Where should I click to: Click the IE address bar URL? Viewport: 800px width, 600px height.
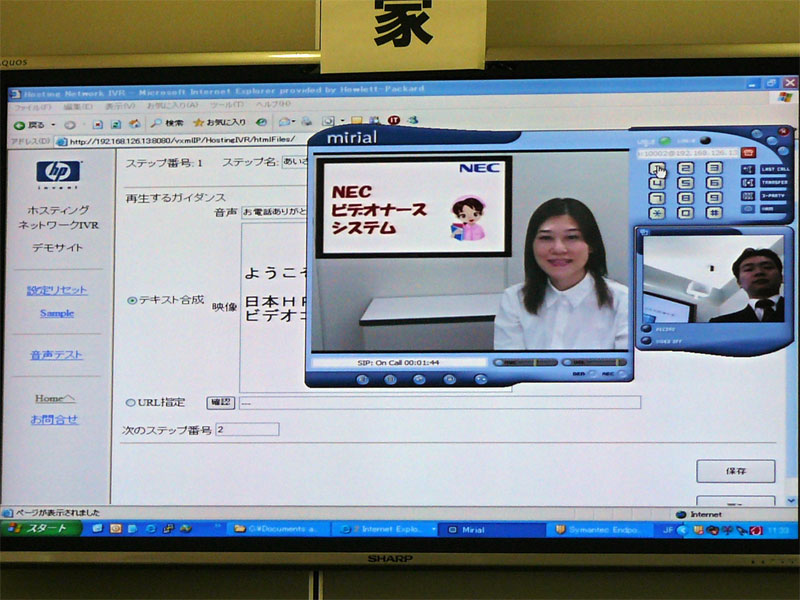click(182, 140)
